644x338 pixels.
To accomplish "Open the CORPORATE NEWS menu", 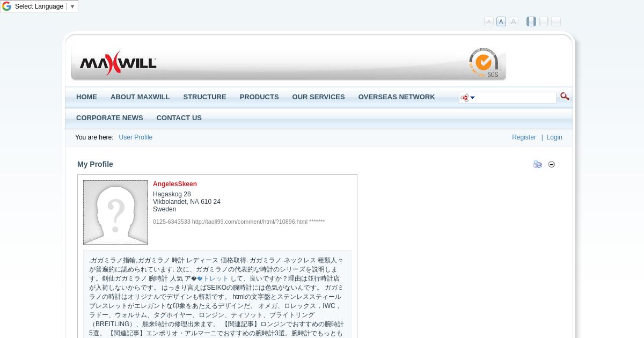I will (109, 118).
